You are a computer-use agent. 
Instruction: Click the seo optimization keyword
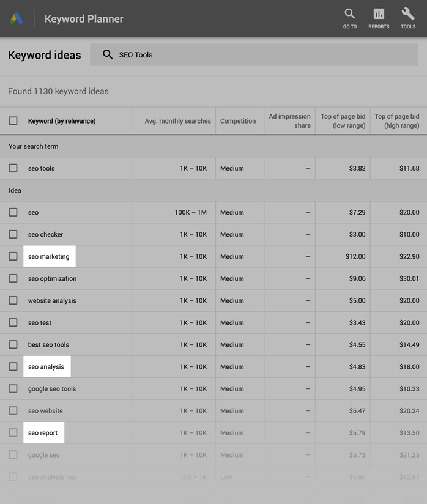[52, 279]
